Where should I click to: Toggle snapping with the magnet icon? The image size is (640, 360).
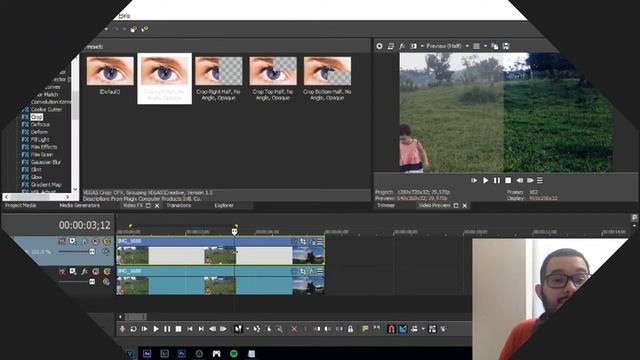pos(391,329)
